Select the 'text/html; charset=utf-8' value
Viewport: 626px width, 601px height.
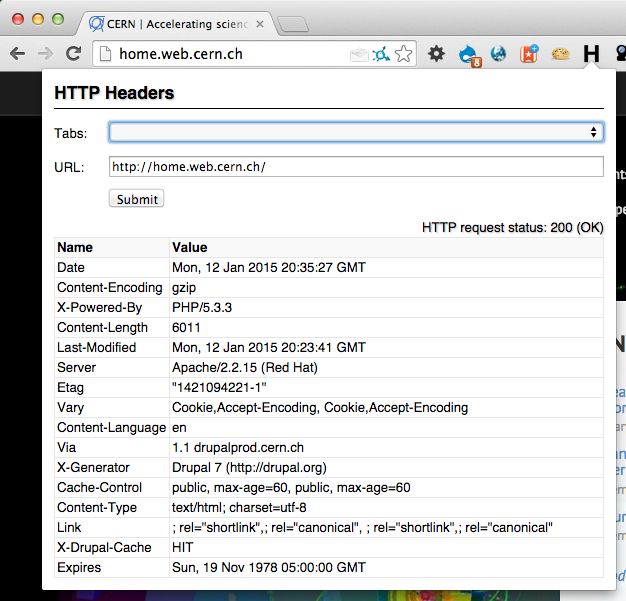[239, 508]
